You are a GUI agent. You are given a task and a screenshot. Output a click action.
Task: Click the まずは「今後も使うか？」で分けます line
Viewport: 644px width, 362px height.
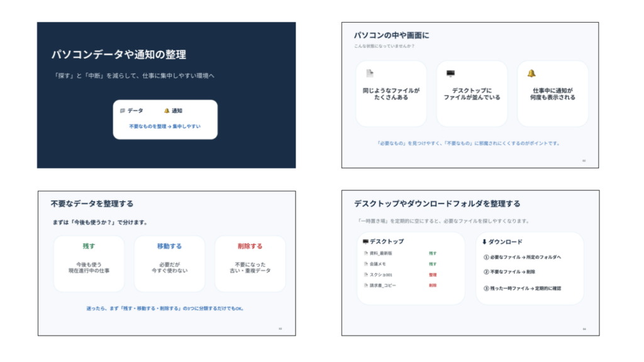point(100,222)
